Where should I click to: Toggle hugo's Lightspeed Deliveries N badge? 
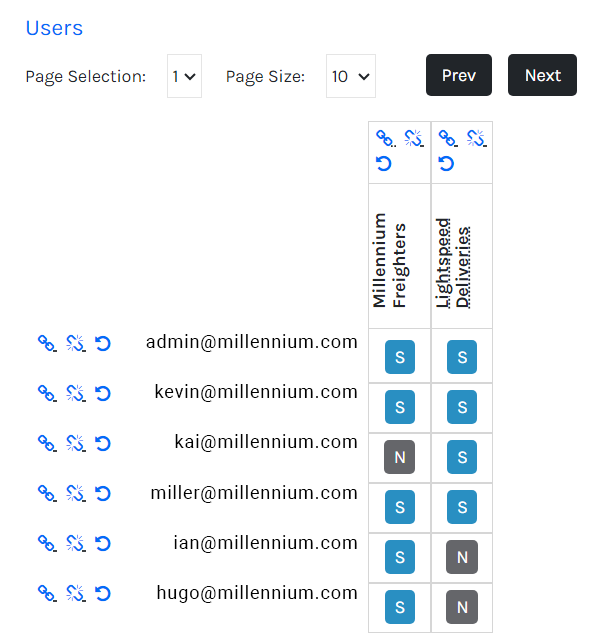click(x=462, y=607)
